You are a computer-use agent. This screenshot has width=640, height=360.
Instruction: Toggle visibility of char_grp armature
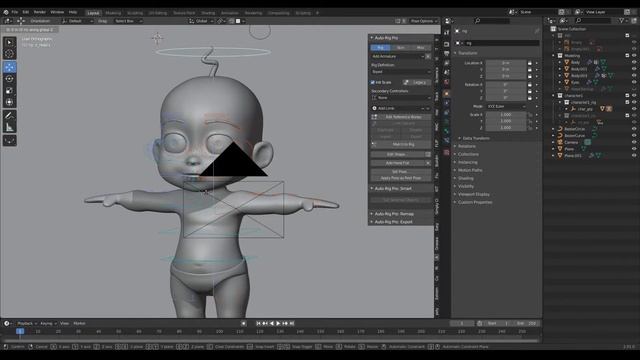coord(634,109)
